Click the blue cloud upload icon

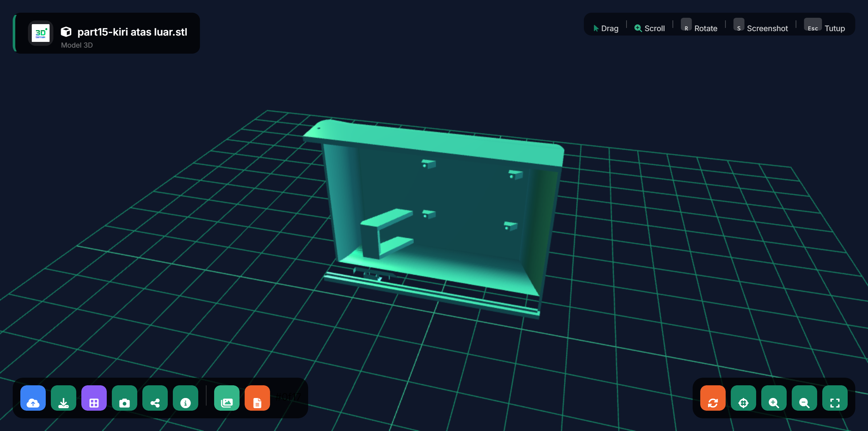click(x=33, y=398)
